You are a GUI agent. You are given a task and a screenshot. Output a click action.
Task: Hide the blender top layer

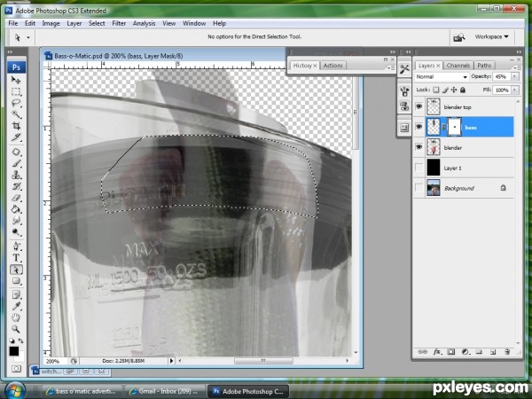[x=419, y=106]
